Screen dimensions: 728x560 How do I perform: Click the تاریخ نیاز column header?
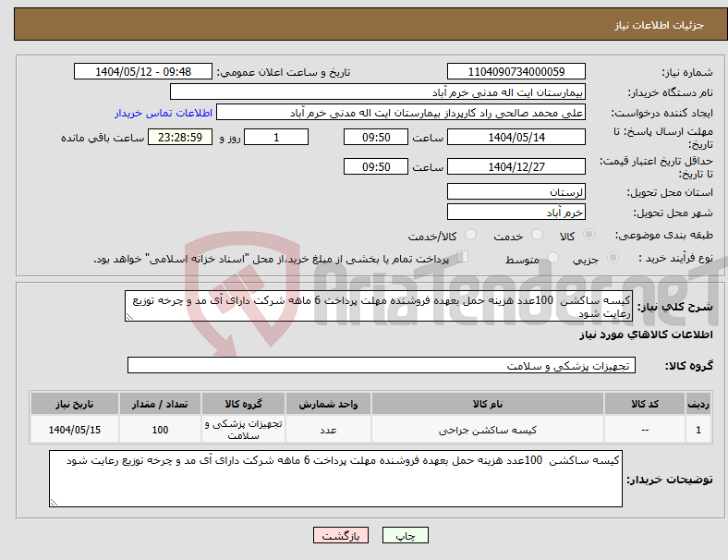click(75, 404)
